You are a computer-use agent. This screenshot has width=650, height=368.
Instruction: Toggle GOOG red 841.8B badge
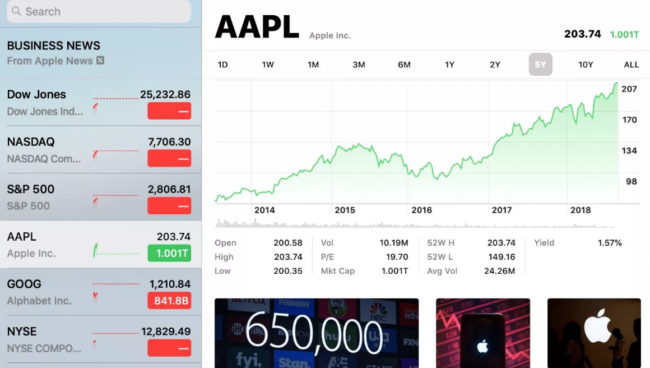pyautogui.click(x=169, y=300)
